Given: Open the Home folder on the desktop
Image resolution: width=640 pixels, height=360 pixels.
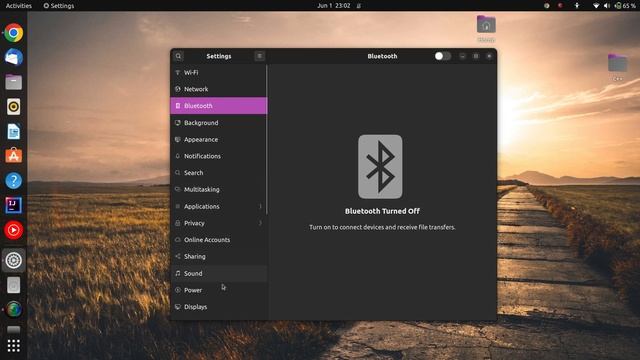Looking at the screenshot, I should 486,29.
